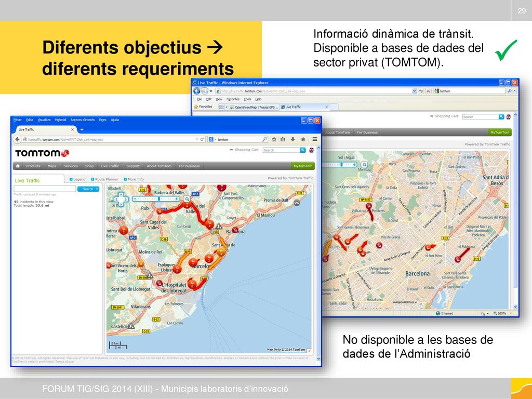
Task: Click the Terms of use link in footer
Action: tap(64, 362)
